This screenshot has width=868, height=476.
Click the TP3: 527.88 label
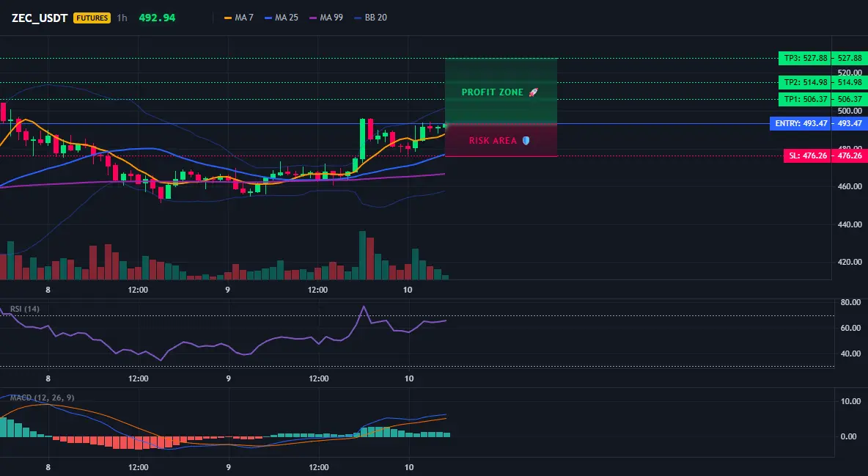(804, 58)
